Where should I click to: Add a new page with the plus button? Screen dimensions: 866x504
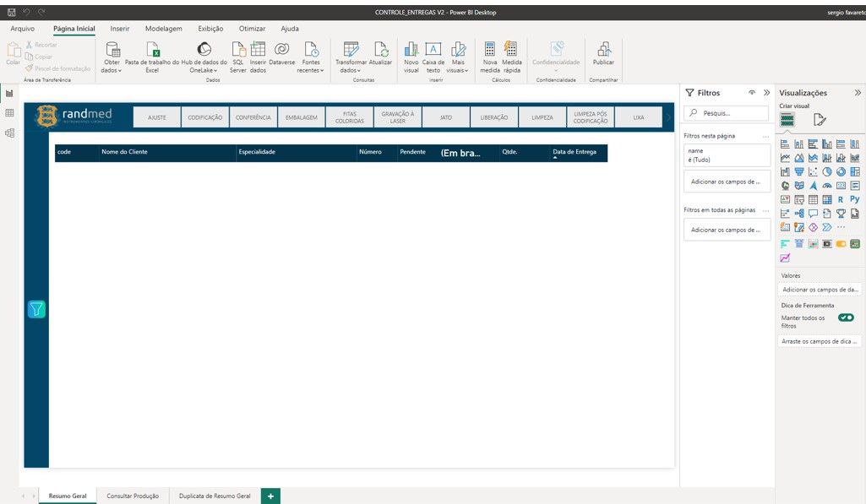[270, 496]
